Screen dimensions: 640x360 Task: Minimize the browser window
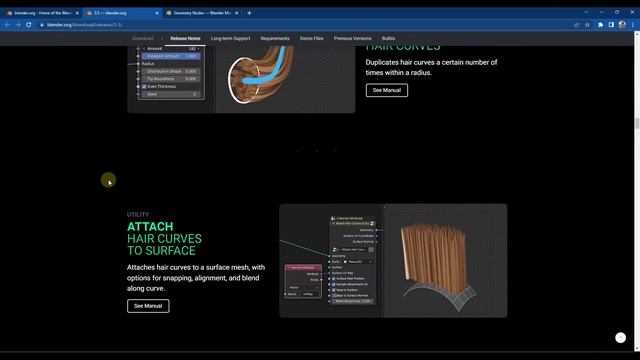602,13
